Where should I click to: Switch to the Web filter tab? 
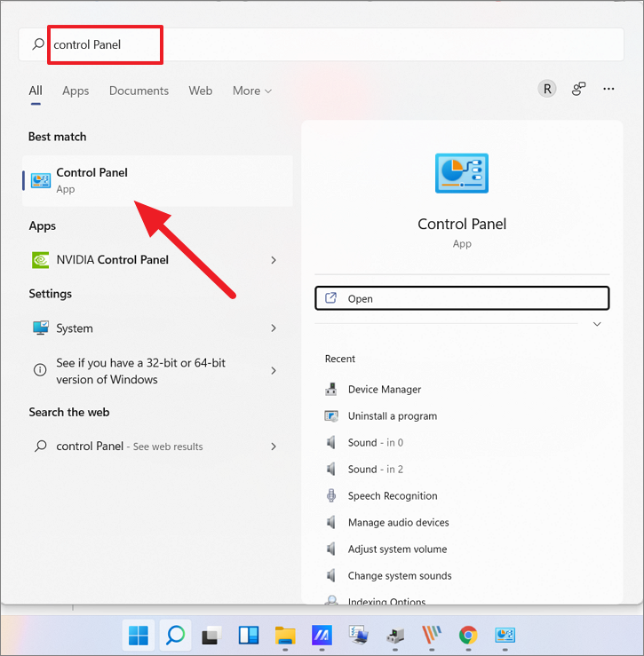tap(201, 91)
